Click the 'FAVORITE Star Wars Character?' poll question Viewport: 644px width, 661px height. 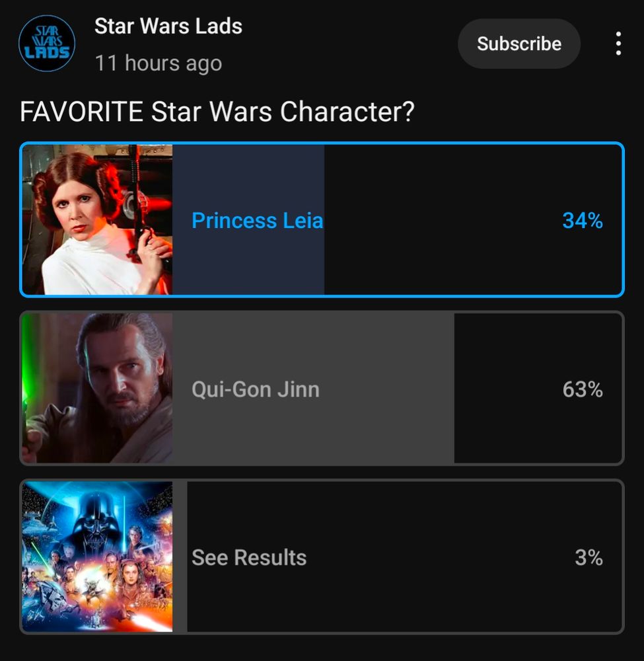pos(217,112)
